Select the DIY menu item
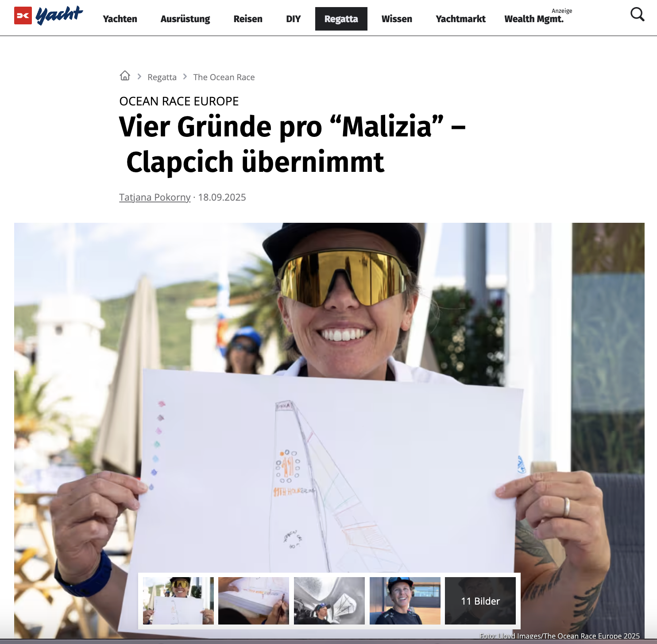The width and height of the screenshot is (657, 644). [293, 19]
